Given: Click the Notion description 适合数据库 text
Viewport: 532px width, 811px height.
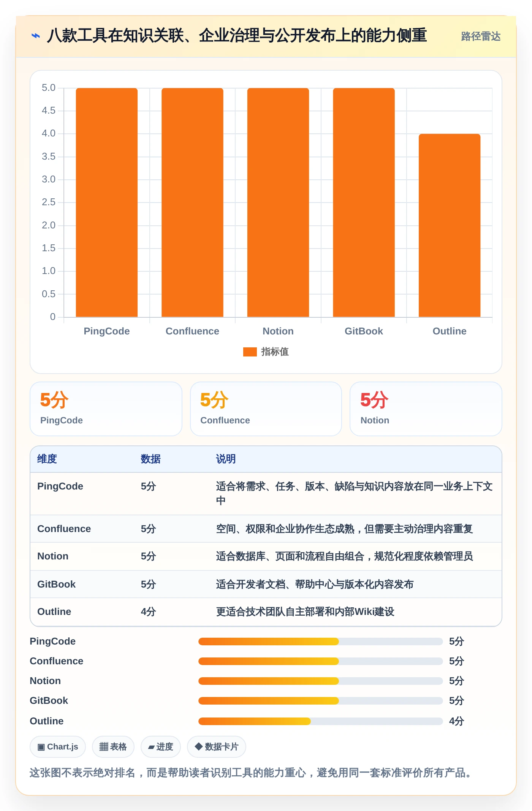Looking at the screenshot, I should click(x=344, y=556).
